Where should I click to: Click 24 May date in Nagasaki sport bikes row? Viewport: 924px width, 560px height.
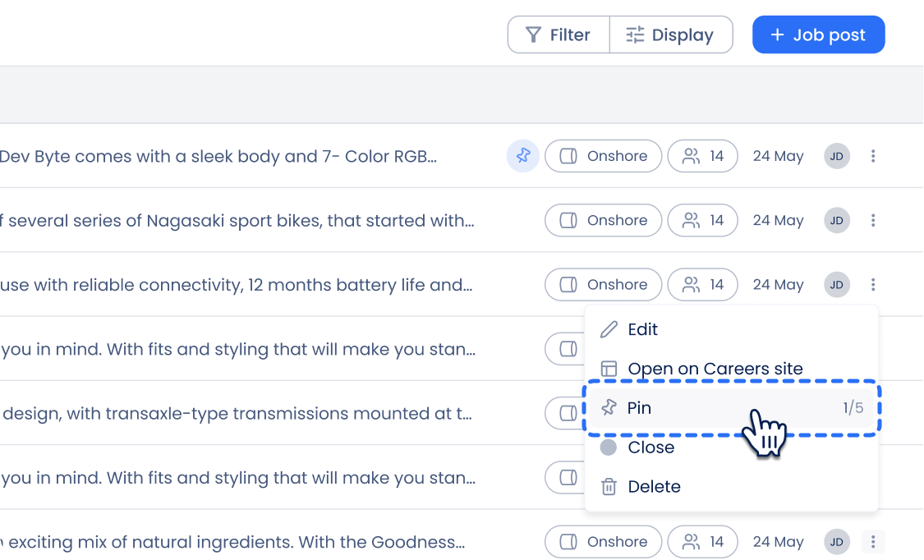(778, 220)
